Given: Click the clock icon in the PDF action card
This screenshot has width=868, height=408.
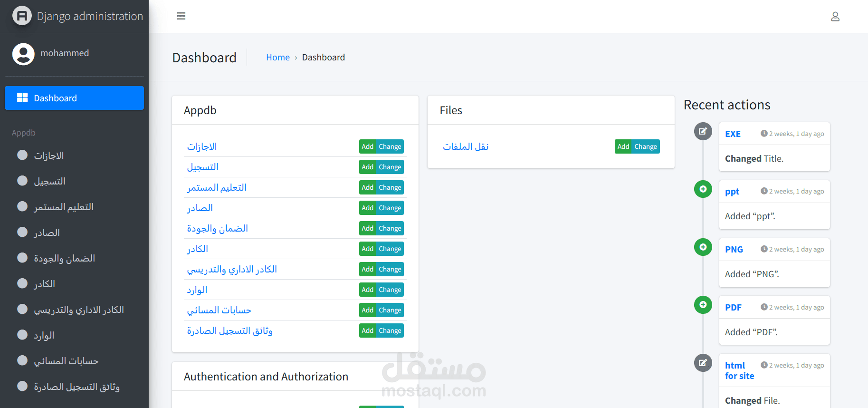Looking at the screenshot, I should [764, 307].
